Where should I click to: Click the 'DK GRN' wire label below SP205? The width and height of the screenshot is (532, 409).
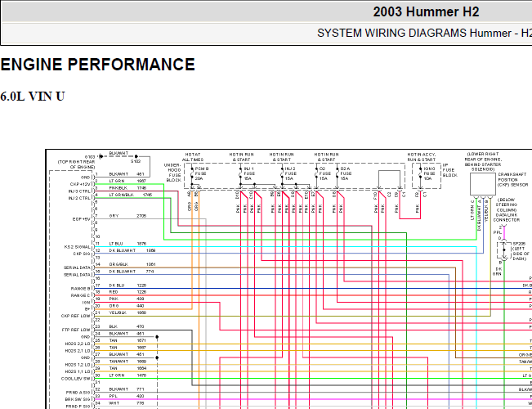[497, 272]
